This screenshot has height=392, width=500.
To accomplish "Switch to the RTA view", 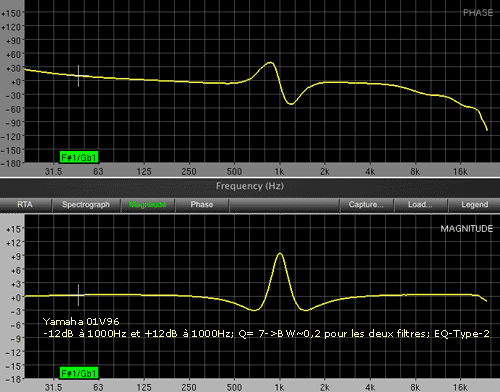I will (25, 205).
